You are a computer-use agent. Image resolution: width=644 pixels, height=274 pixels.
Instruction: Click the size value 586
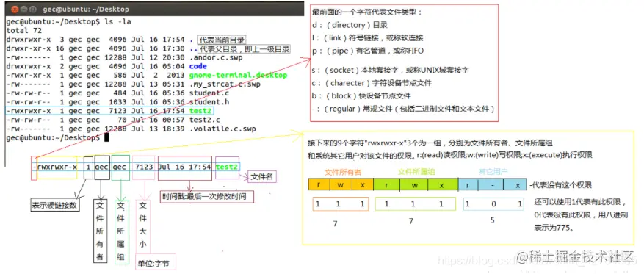(x=120, y=75)
